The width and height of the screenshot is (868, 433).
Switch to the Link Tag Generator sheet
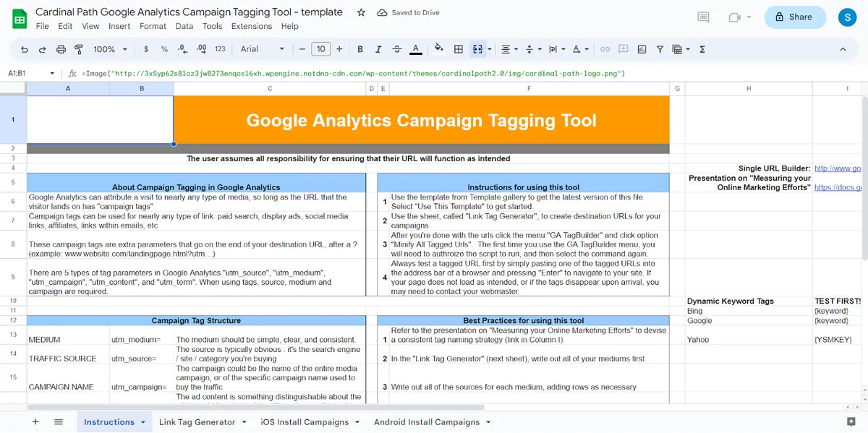[197, 421]
